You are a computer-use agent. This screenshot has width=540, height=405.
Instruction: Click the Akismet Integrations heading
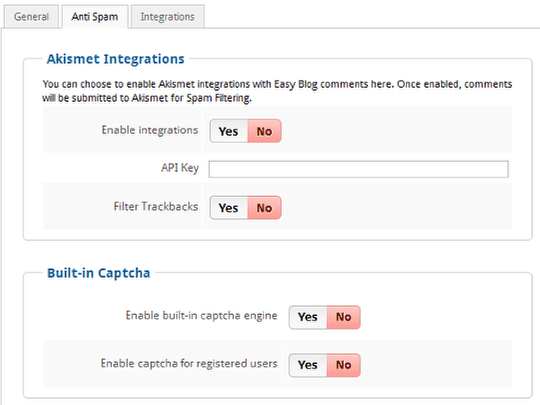(116, 59)
